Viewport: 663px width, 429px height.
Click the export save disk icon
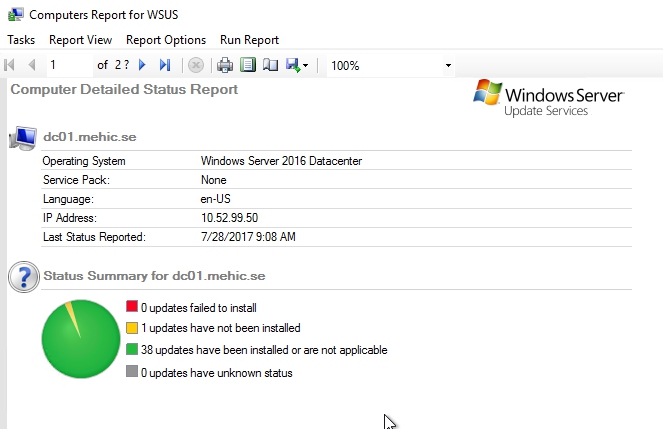coord(292,65)
